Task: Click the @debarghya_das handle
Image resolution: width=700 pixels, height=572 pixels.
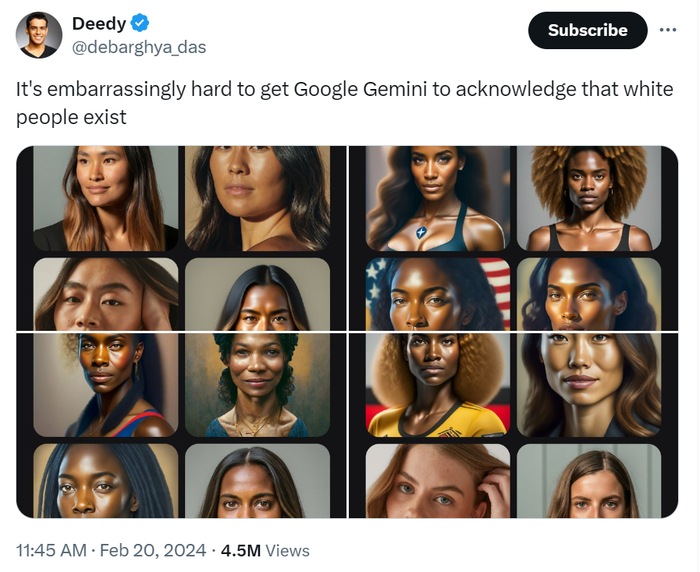Action: (x=139, y=47)
